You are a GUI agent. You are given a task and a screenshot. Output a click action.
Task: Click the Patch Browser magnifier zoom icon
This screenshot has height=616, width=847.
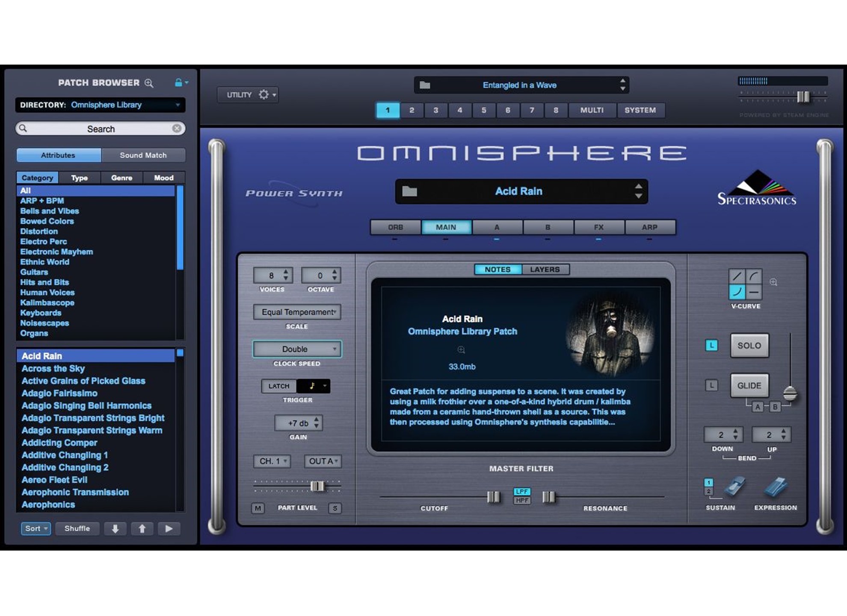[x=149, y=83]
